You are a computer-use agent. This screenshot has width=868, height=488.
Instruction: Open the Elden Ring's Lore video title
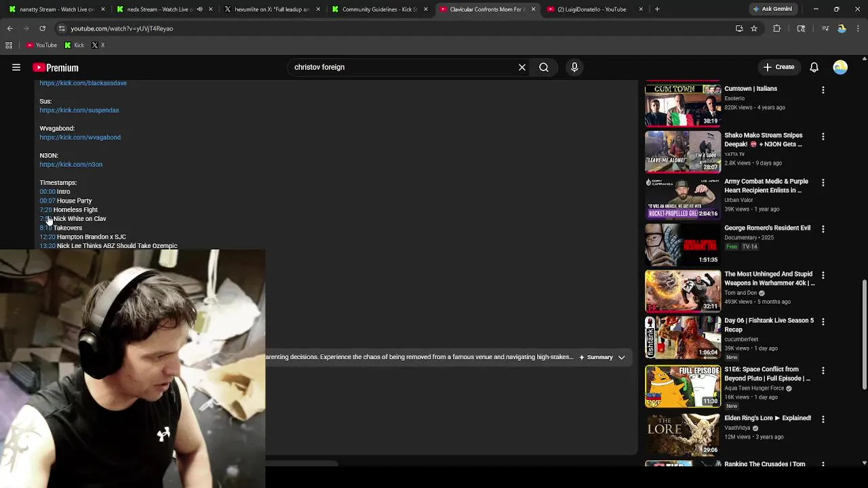pyautogui.click(x=768, y=418)
